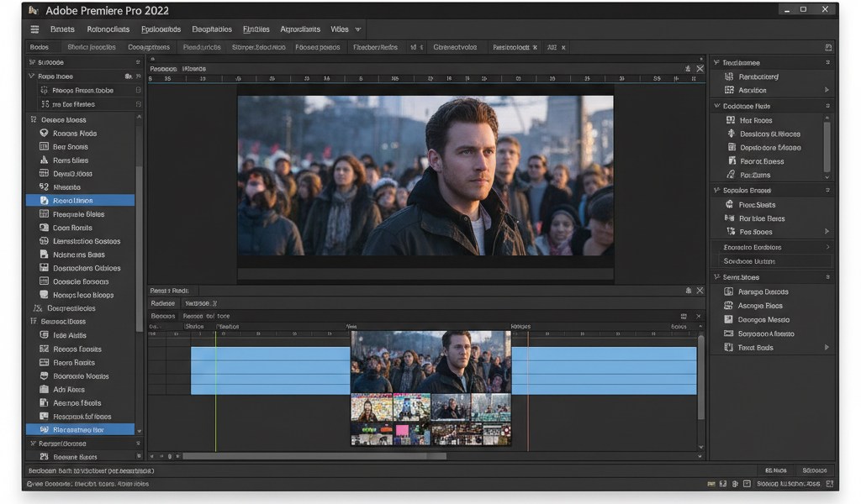Click the icon beside Soryoson Afiesito
Image resolution: width=861 pixels, height=504 pixels.
pos(729,333)
